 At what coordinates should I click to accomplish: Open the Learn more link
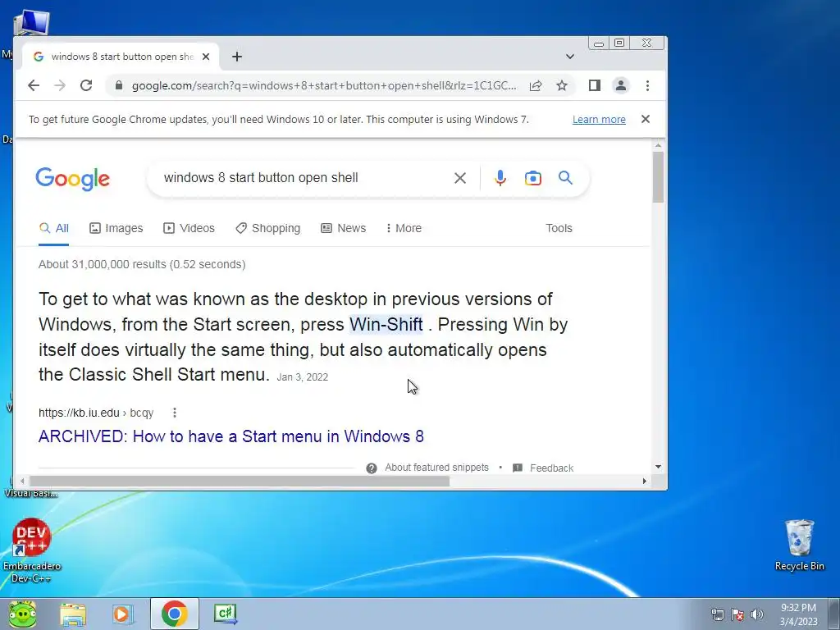pos(599,120)
